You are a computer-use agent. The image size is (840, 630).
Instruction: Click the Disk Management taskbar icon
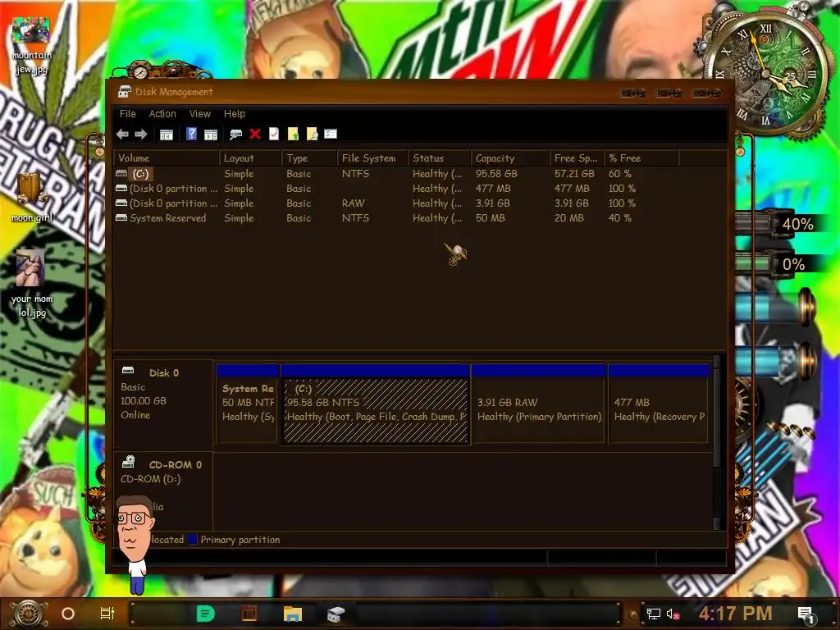pos(336,614)
